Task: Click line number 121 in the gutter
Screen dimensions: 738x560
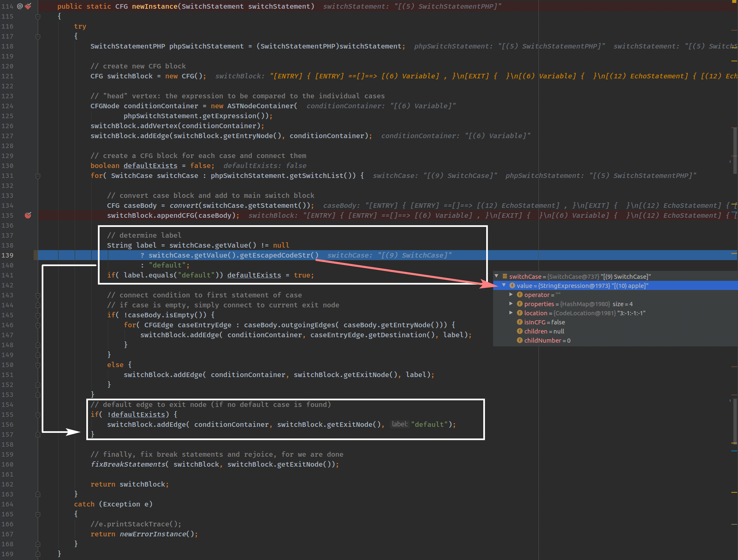Action: pyautogui.click(x=7, y=76)
